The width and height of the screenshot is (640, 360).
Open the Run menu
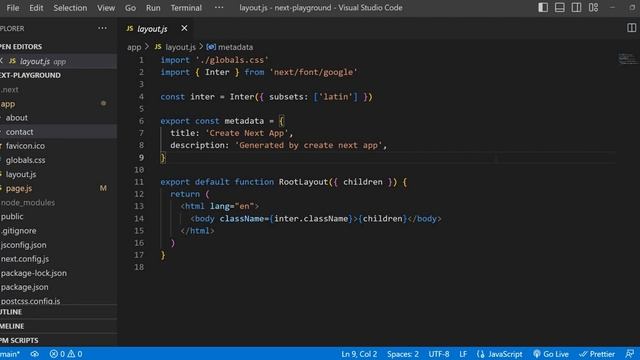pyautogui.click(x=153, y=8)
